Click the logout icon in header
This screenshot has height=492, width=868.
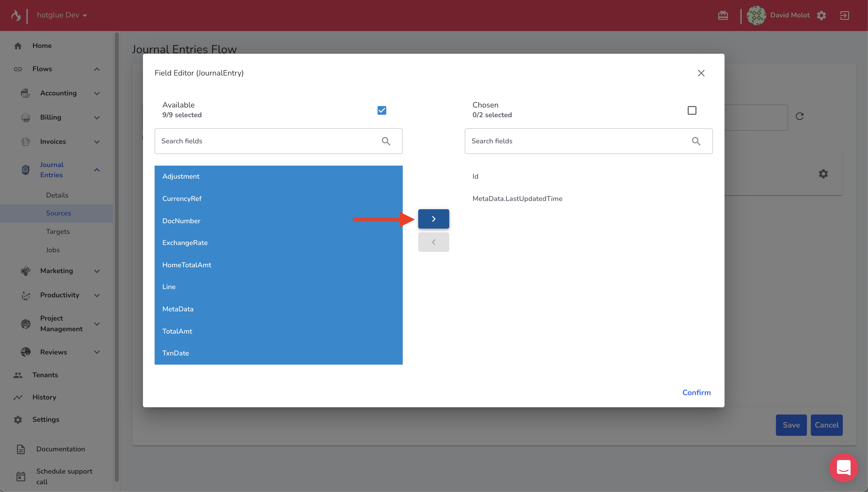point(844,15)
